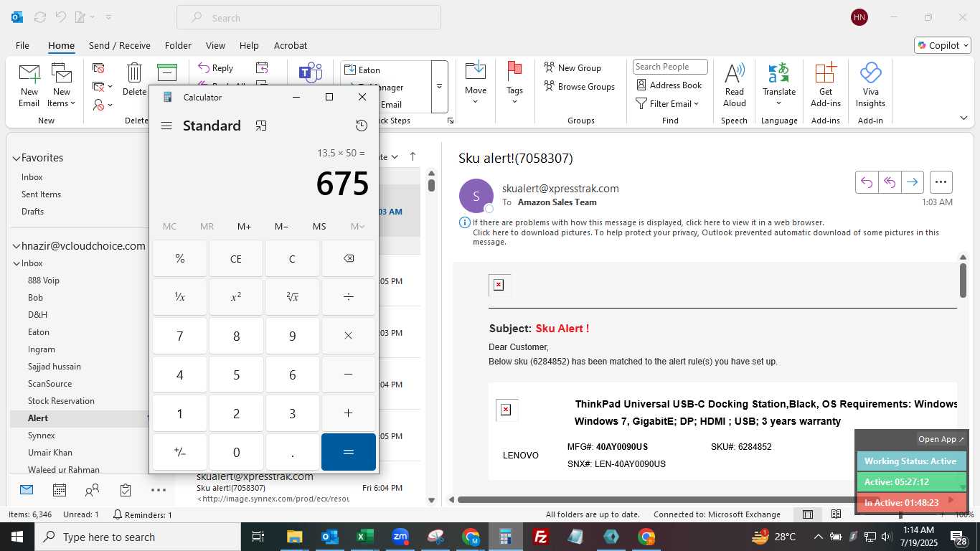
Task: Open the Tags flag menu
Action: point(514,83)
